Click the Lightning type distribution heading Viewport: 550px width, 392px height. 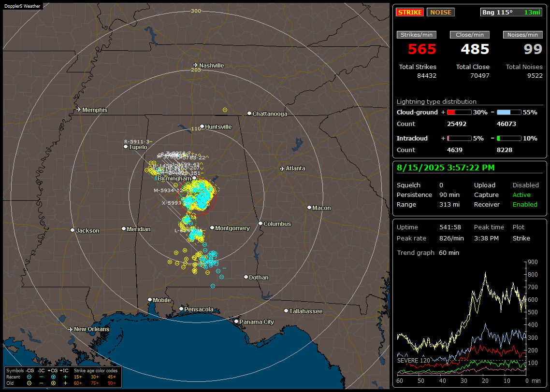pyautogui.click(x=436, y=101)
